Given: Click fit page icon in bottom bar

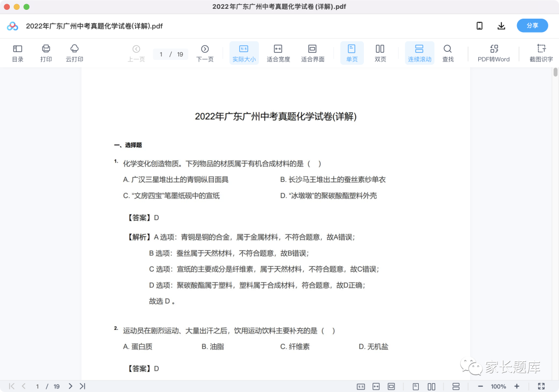Looking at the screenshot, I should click(391, 387).
